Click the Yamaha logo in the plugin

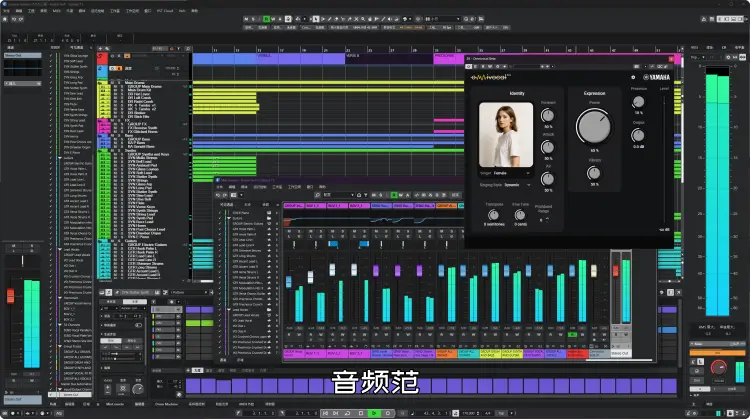[x=654, y=78]
